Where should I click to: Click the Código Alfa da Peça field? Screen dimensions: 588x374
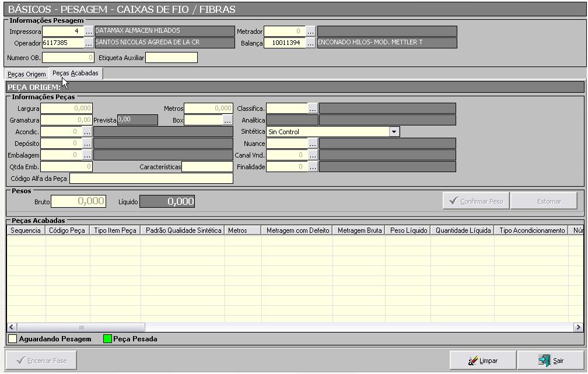point(151,179)
